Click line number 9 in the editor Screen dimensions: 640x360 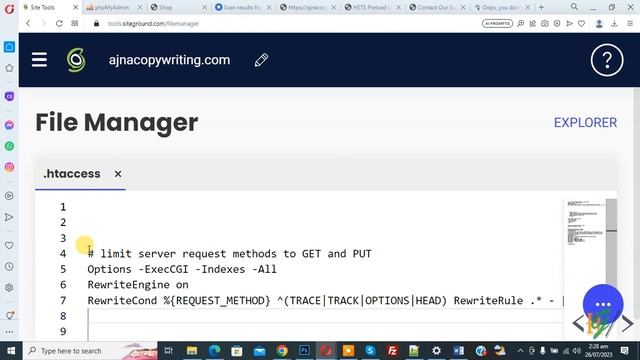point(63,331)
